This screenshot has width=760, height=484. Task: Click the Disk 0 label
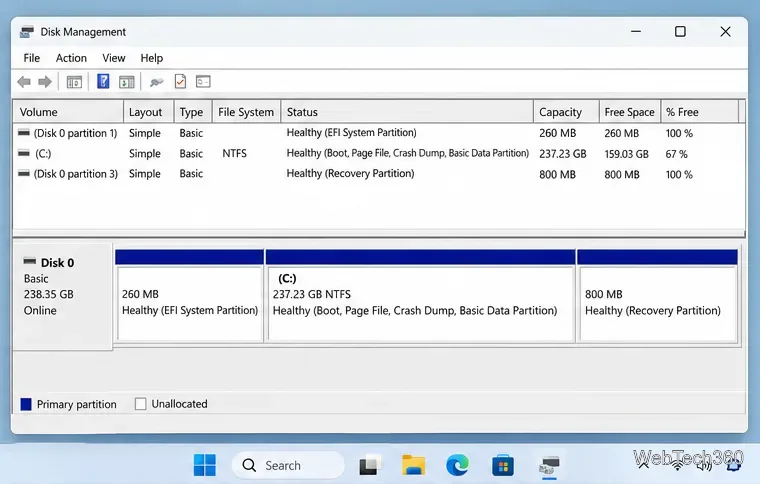click(57, 263)
